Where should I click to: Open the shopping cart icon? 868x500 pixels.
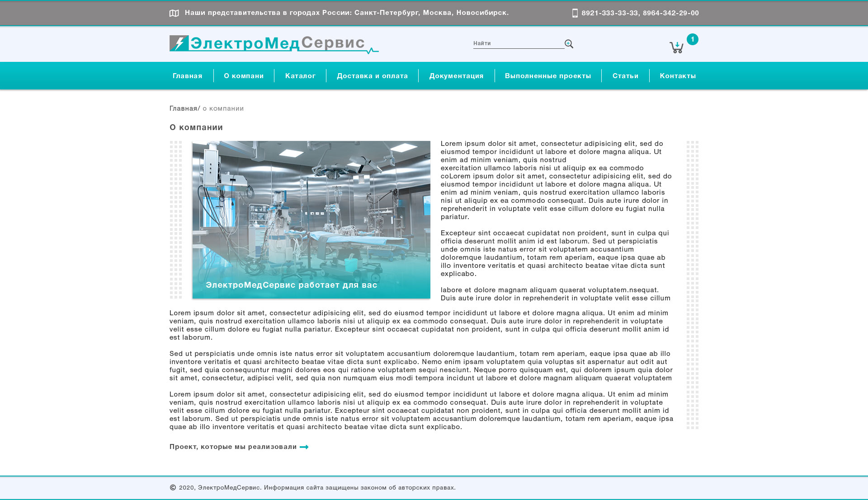(676, 47)
